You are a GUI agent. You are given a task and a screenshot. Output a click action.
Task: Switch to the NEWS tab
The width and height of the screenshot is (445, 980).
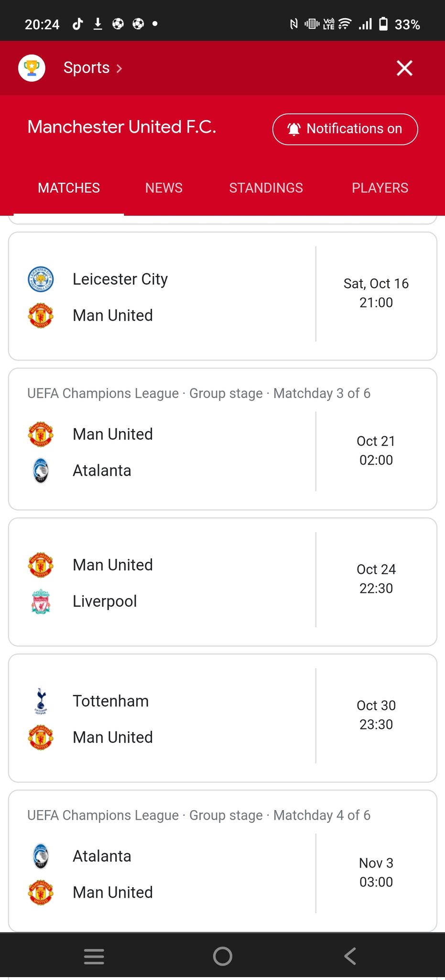click(163, 188)
